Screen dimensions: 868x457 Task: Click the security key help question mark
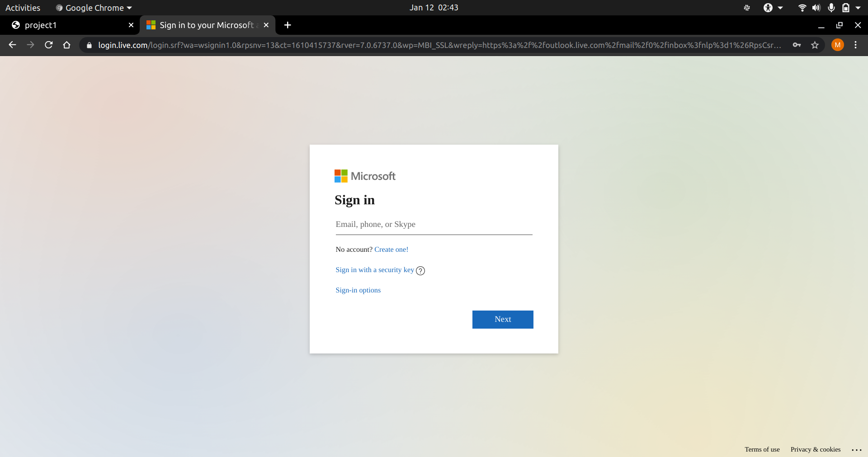420,271
